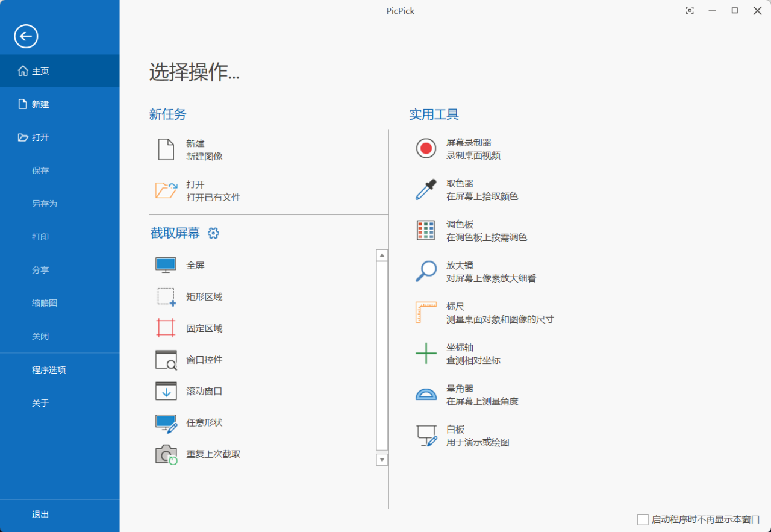Click the 打开已有文件 label text

tap(213, 197)
